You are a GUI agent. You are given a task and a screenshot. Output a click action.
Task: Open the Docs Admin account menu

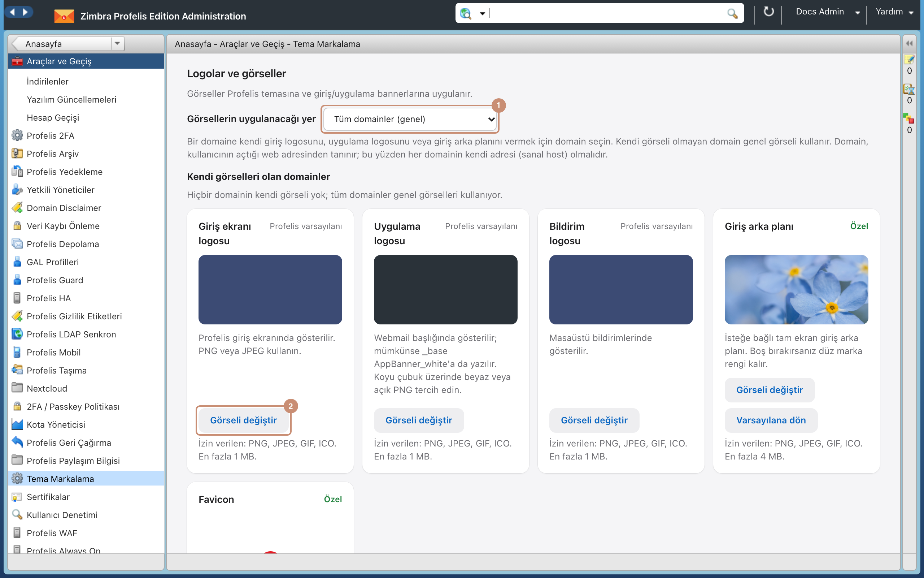[827, 12]
